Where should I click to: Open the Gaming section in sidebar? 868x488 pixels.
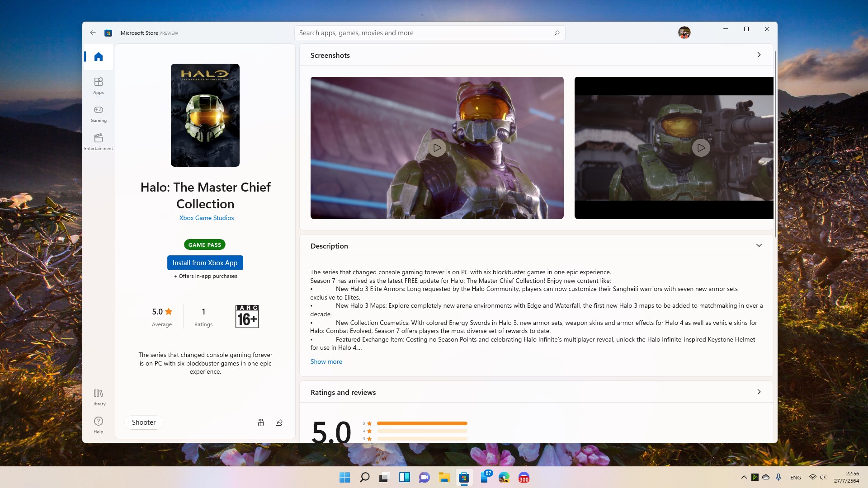99,114
